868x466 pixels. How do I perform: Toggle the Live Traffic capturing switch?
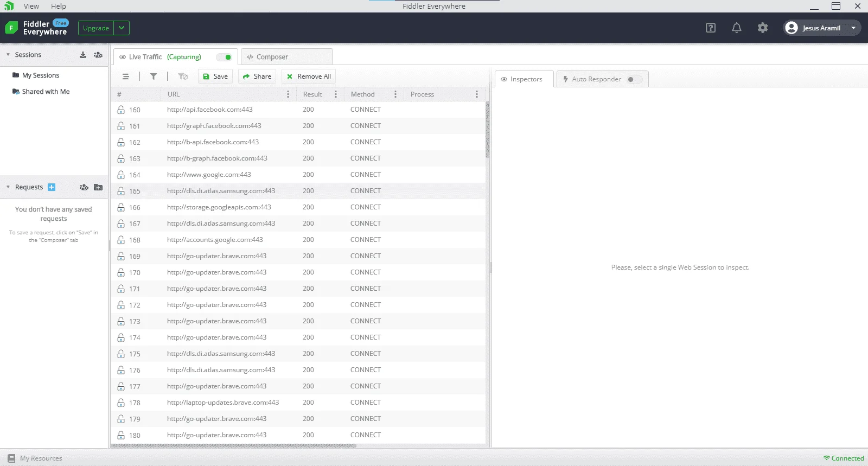point(225,57)
